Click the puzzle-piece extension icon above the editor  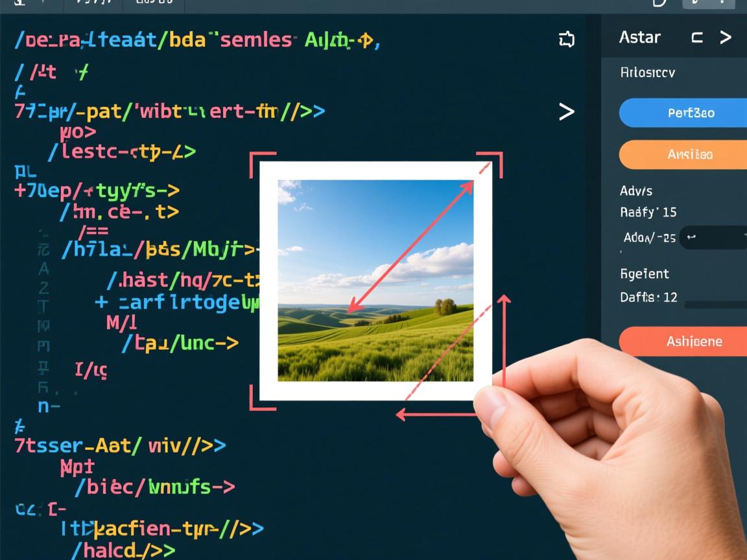coord(567,40)
